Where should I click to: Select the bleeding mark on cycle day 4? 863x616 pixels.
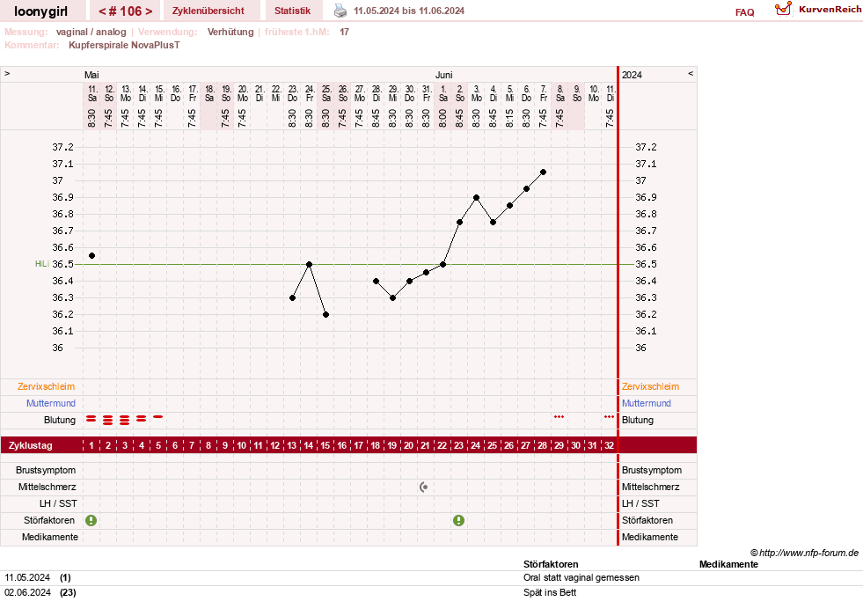pyautogui.click(x=142, y=419)
